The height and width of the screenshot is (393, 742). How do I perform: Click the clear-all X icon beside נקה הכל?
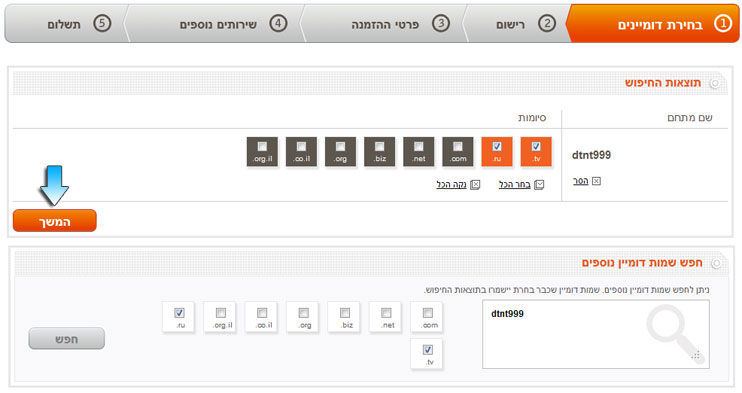coord(475,185)
